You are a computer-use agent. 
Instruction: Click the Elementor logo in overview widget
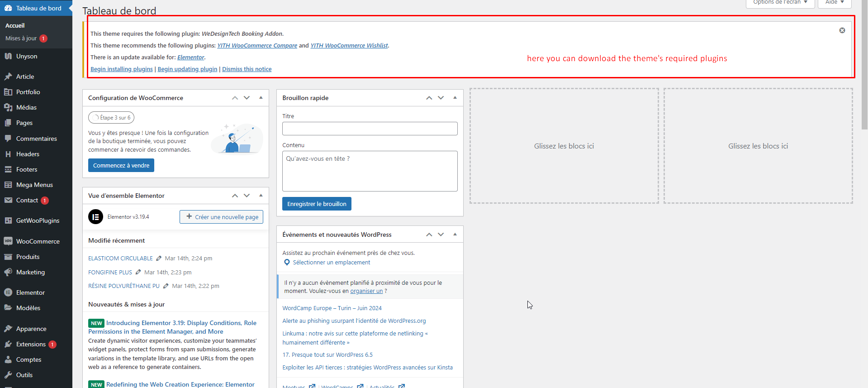pos(95,217)
